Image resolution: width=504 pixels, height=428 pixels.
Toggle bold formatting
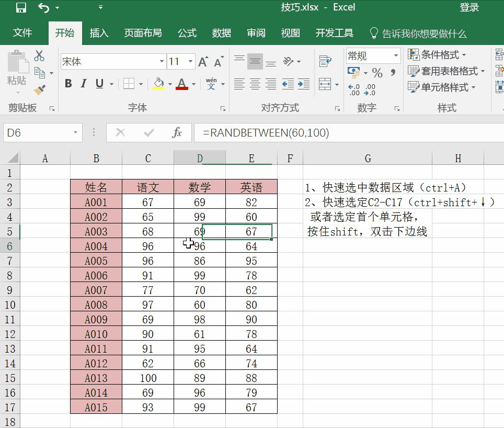(x=67, y=83)
